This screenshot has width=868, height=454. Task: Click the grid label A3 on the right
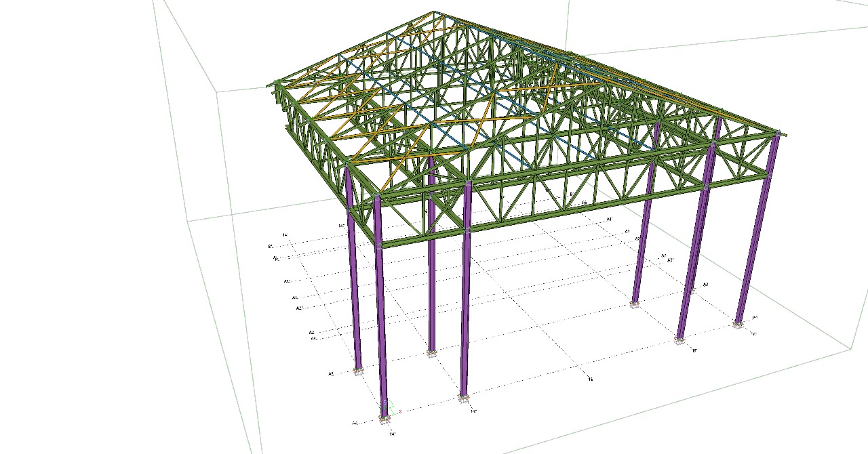(x=705, y=284)
